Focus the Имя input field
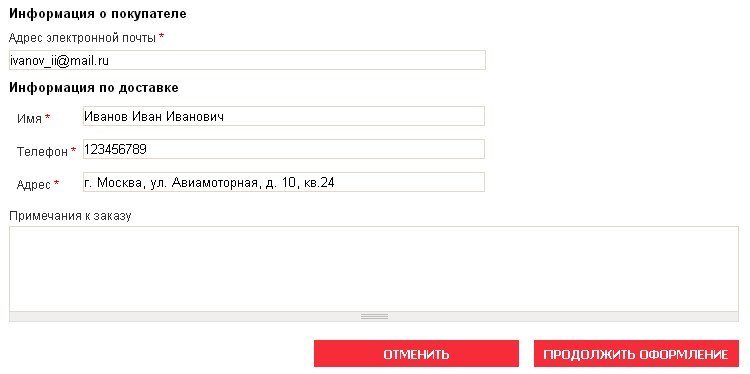 pos(284,116)
